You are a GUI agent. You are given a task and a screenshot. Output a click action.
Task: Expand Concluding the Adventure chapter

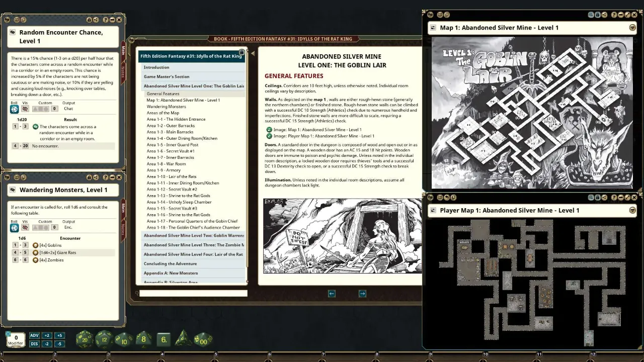click(194, 263)
